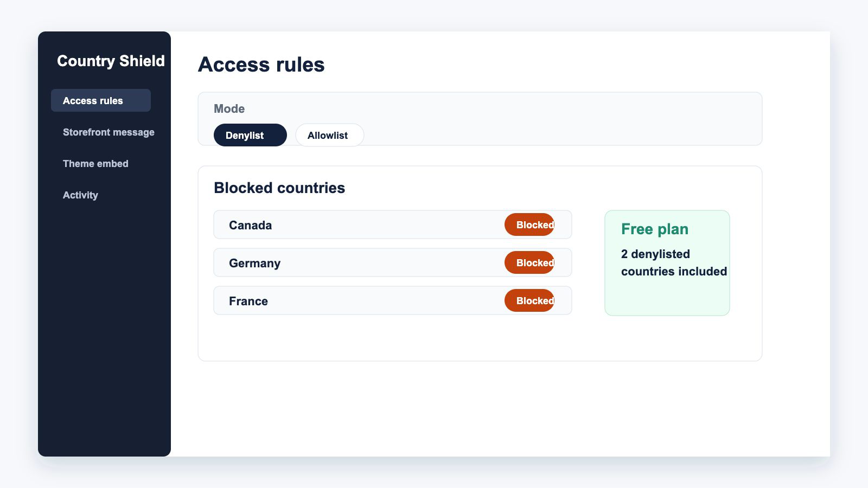The image size is (868, 488).
Task: Click the Blocked countries heading
Action: pos(279,188)
